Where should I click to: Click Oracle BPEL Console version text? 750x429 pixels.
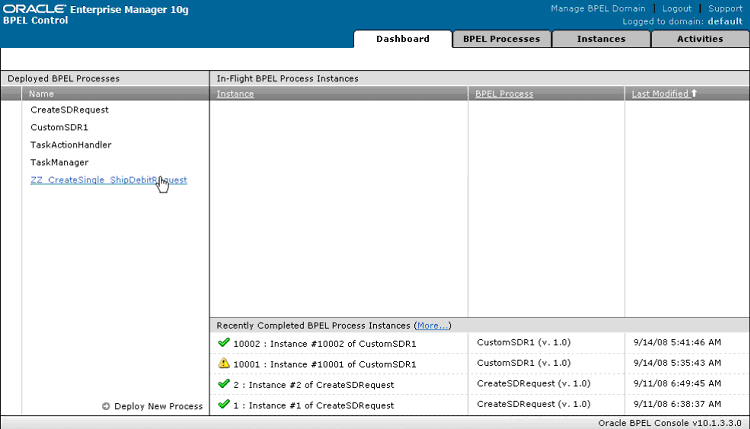[x=670, y=423]
